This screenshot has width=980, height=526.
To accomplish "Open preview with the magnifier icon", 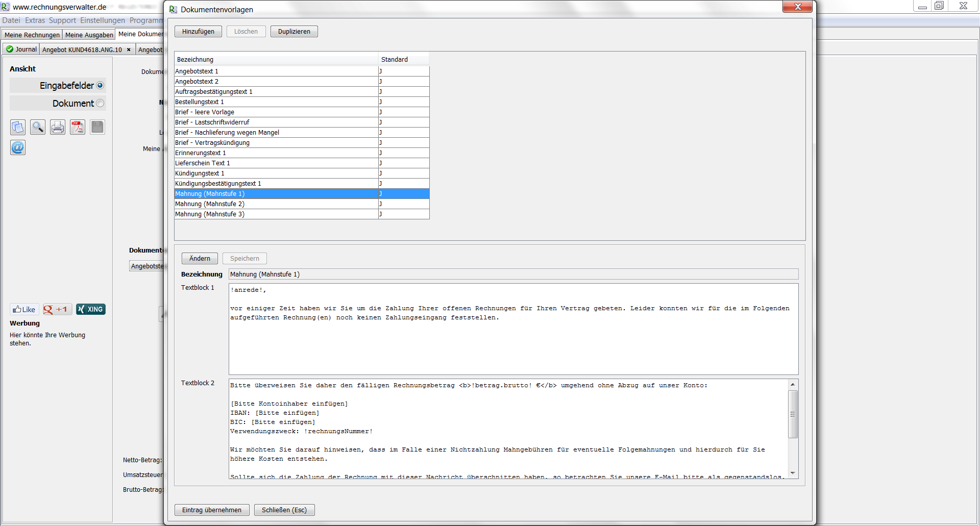I will 38,127.
